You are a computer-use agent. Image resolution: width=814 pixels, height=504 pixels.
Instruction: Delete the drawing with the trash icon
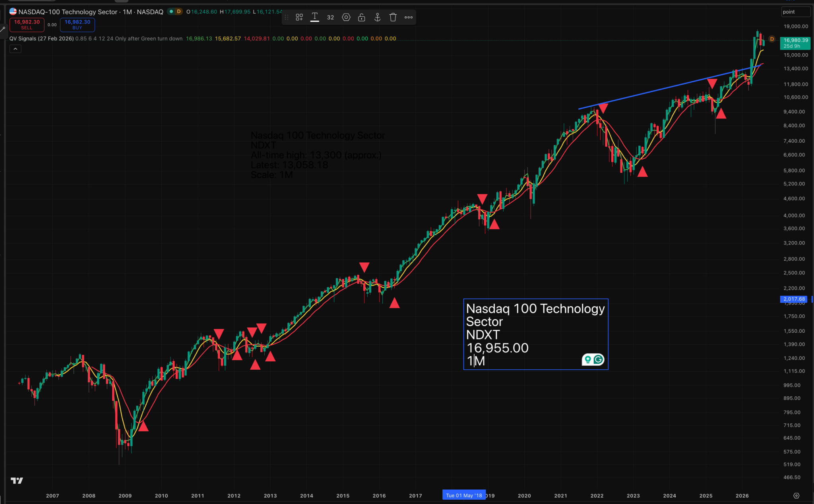pos(393,17)
